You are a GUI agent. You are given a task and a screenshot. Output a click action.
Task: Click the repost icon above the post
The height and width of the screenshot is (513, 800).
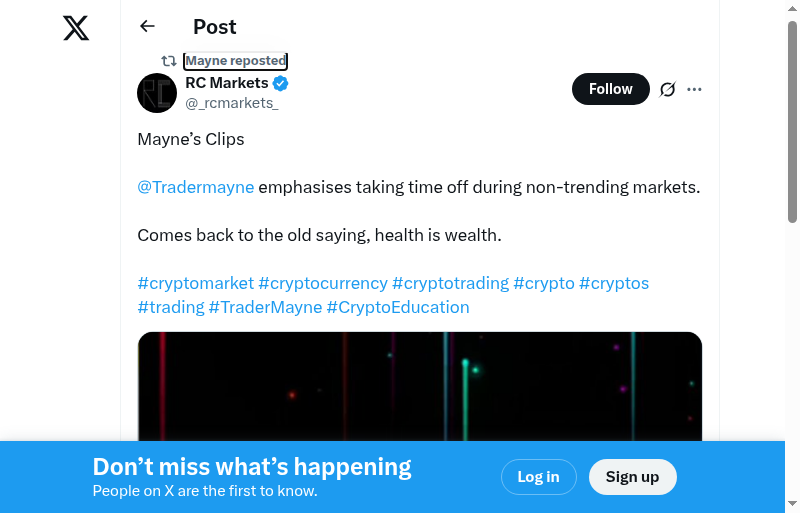[x=169, y=61]
